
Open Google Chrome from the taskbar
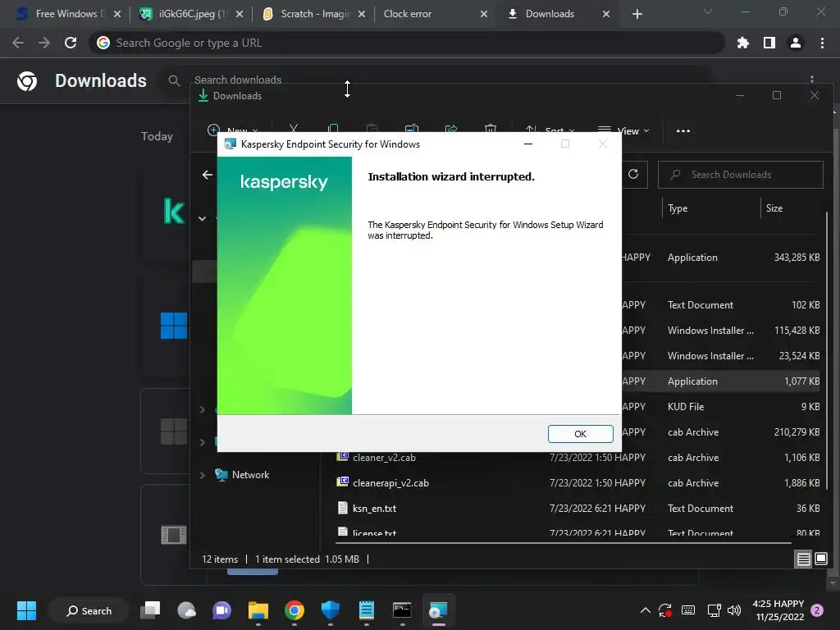pyautogui.click(x=294, y=610)
